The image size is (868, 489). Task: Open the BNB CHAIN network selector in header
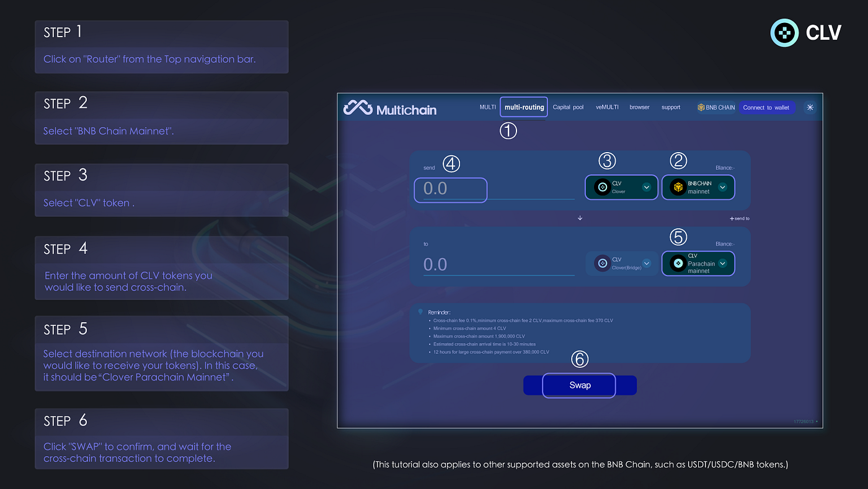tap(716, 107)
